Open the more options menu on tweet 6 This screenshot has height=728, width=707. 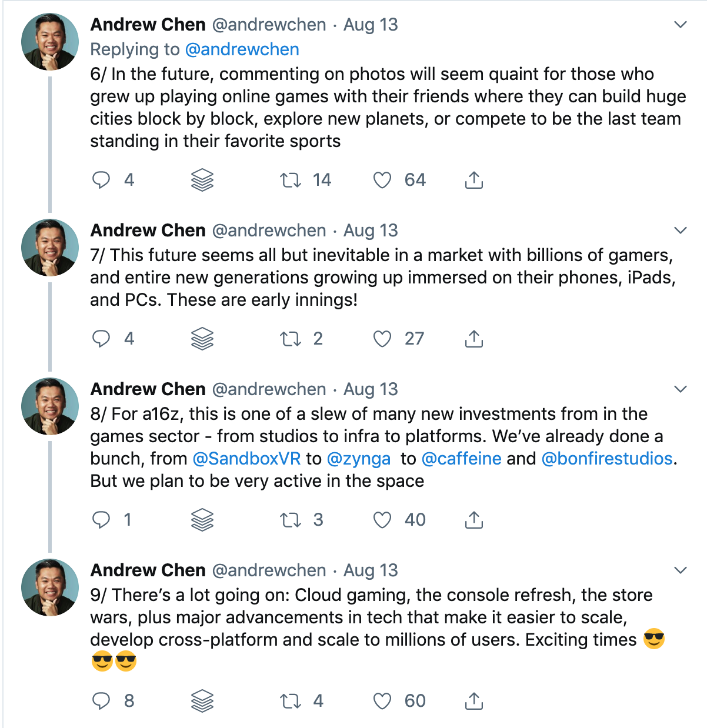[x=681, y=25]
